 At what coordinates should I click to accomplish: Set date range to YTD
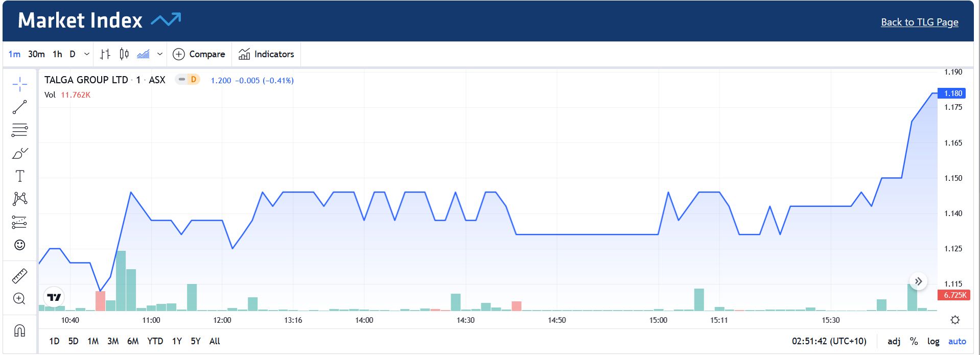[x=155, y=341]
